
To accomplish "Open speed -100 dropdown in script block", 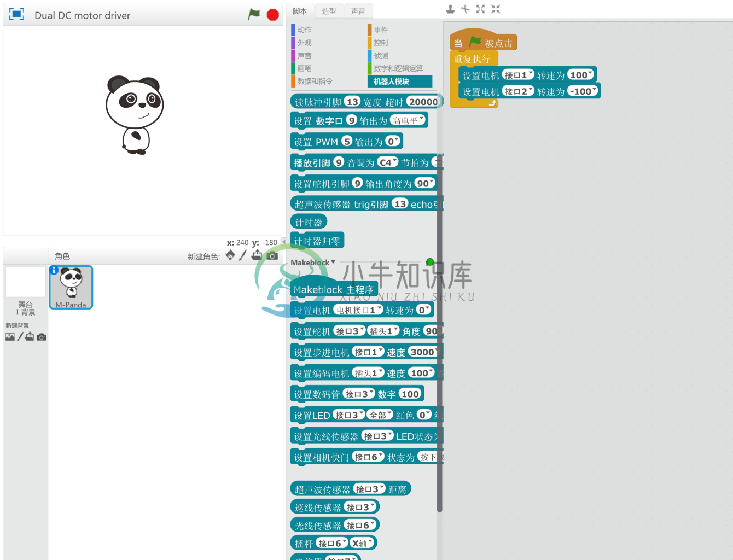I will click(583, 91).
